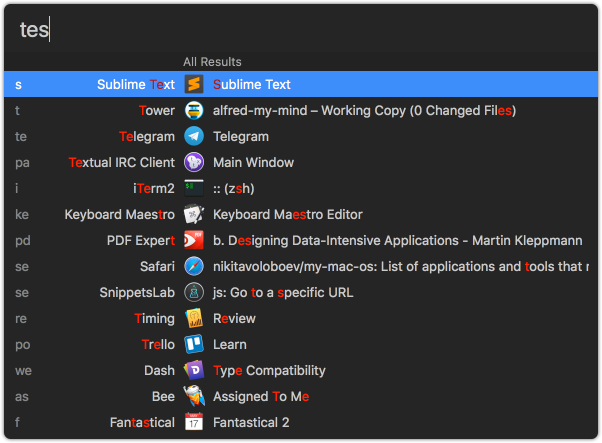Open the Keyboard Maestro Editor window
The width and height of the screenshot is (602, 443).
288,215
